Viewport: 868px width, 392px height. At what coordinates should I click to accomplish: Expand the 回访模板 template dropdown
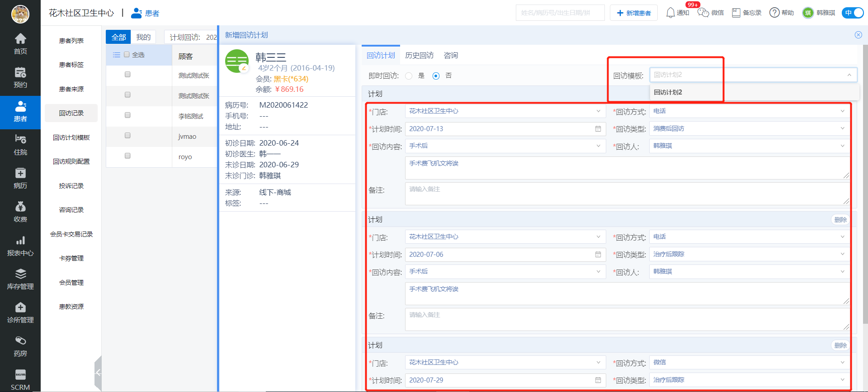753,75
